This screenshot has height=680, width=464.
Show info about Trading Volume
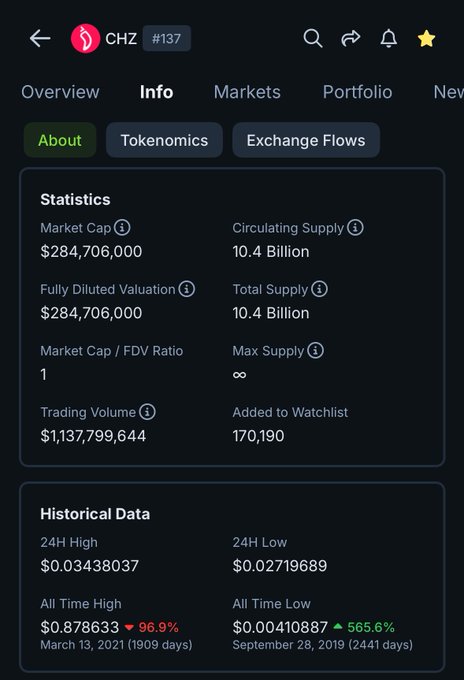point(147,412)
